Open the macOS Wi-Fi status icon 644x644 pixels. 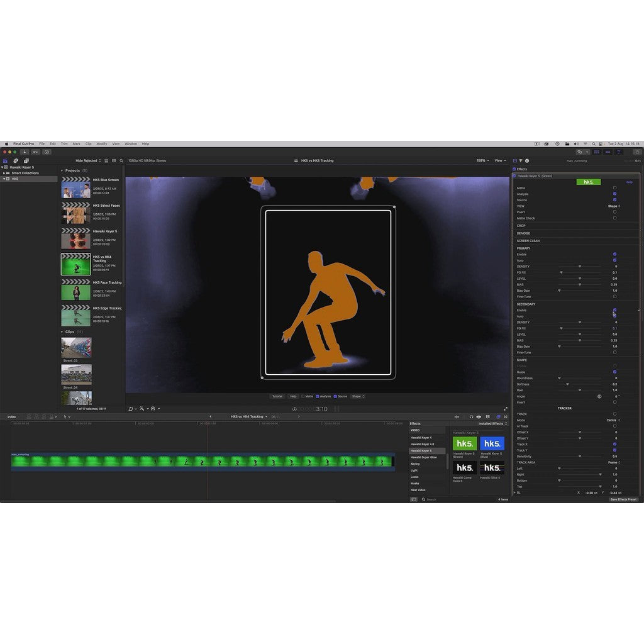586,144
